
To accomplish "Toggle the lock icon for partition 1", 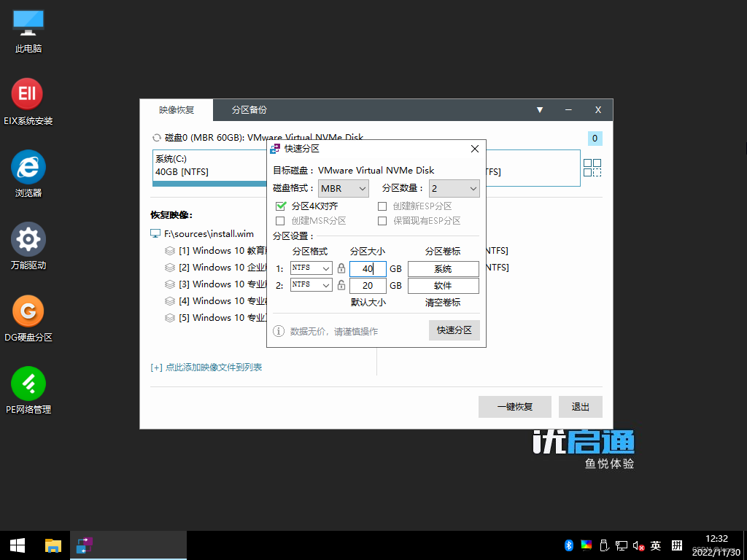I will [x=341, y=268].
